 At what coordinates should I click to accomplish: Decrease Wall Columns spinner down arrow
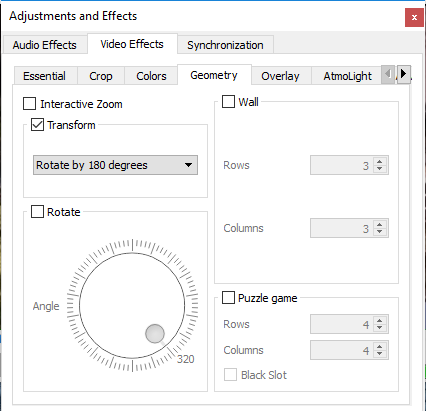380,232
